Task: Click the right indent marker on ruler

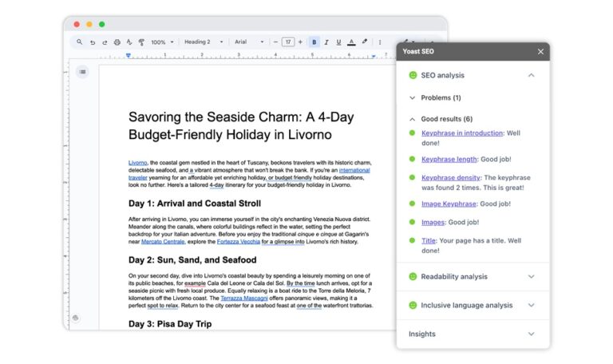Action: pos(374,57)
